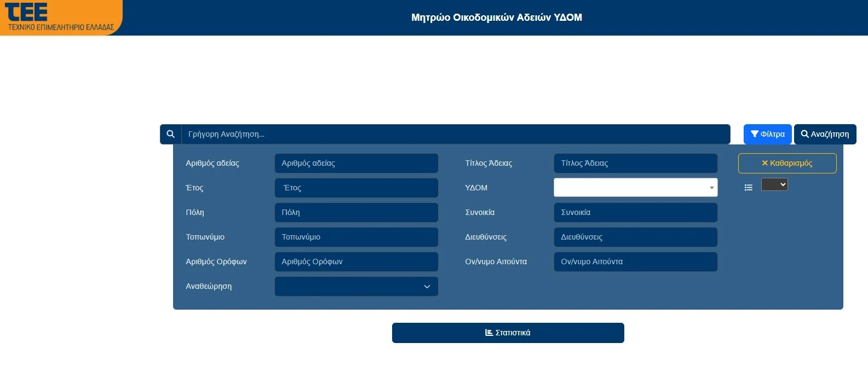Click the list icon beside the small dropdown
The image size is (868, 366).
click(x=749, y=188)
